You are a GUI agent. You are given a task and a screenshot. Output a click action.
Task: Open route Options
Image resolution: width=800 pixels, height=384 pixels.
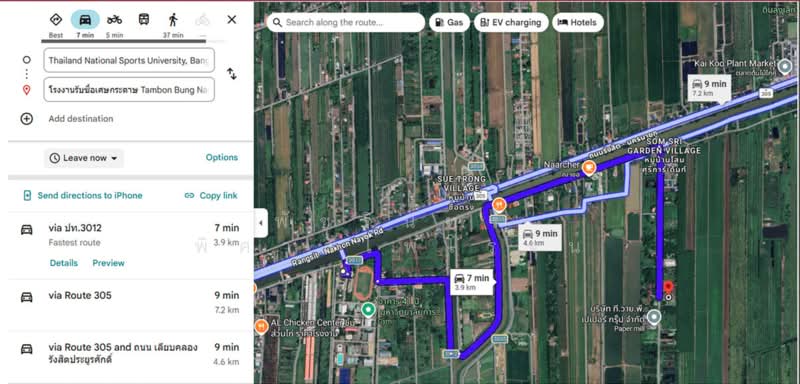click(x=221, y=158)
